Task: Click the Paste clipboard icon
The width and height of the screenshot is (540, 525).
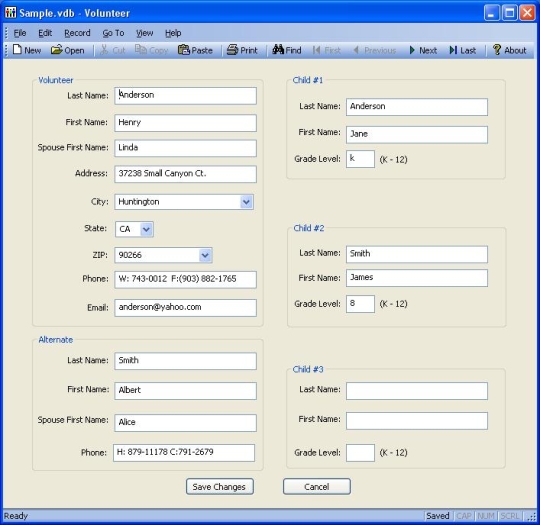Action: click(x=184, y=50)
